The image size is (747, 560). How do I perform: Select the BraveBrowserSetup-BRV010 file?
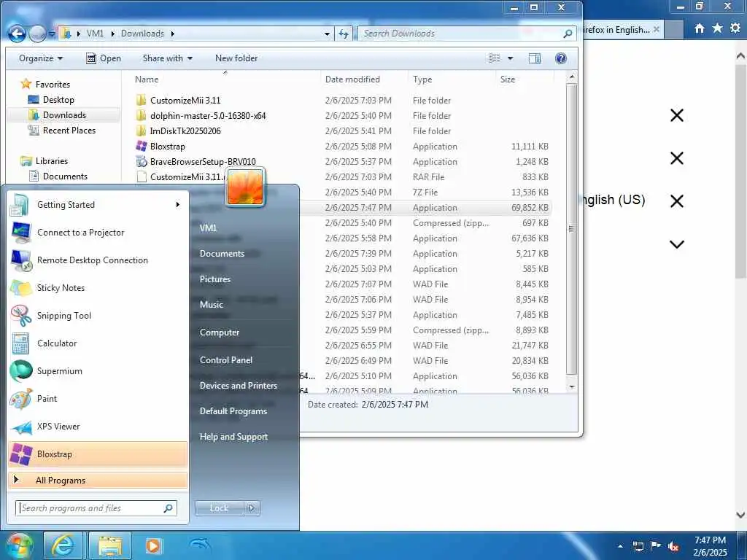coord(203,161)
